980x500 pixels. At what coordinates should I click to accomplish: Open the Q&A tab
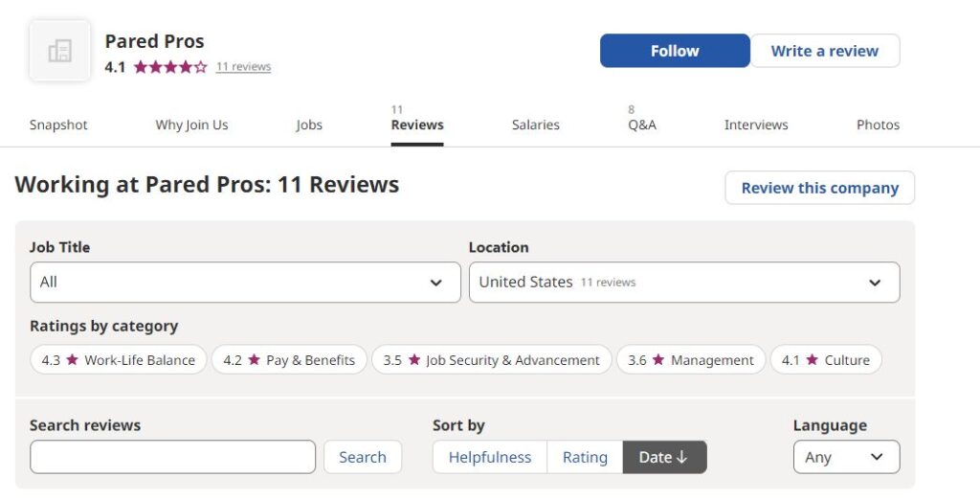[x=641, y=125]
